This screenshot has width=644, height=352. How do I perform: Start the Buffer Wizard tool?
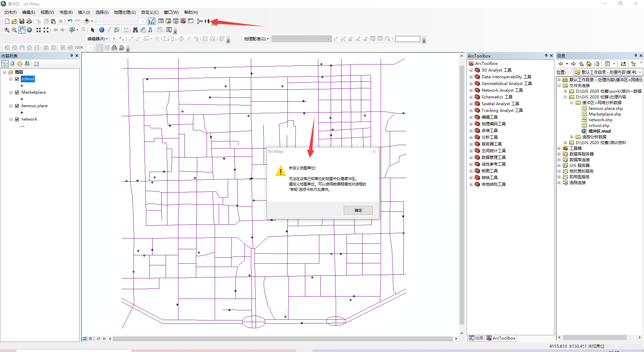click(x=207, y=21)
